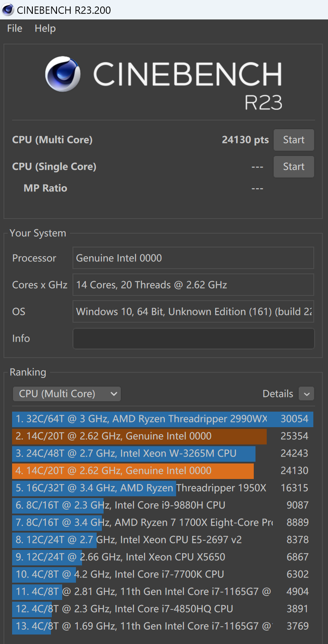
Task: Start the CPU Multi Core test
Action: tap(293, 140)
